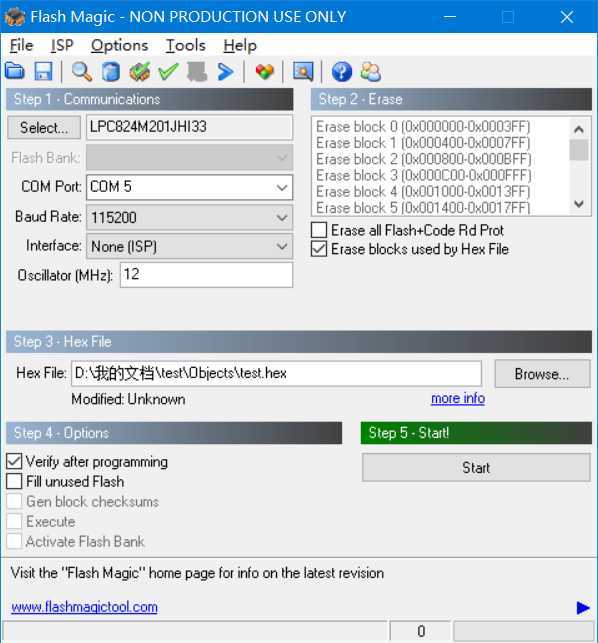Click the Browse... button
Screen dimensions: 598x643
click(x=542, y=374)
